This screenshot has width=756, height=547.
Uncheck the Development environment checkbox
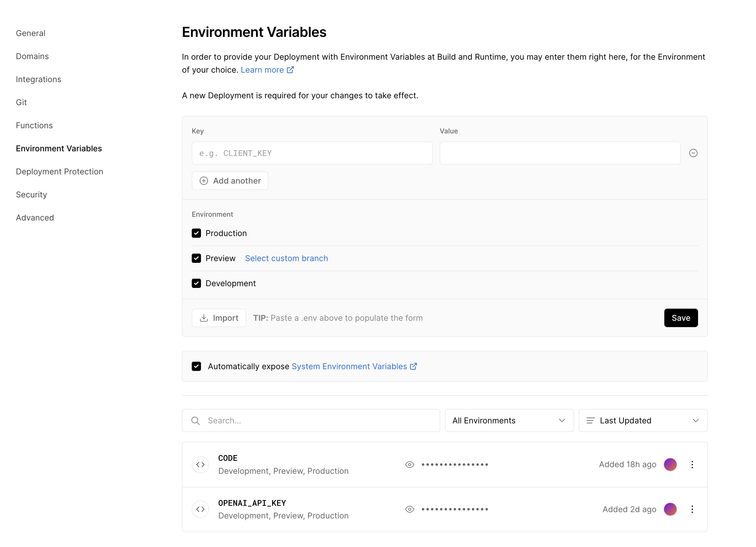pyautogui.click(x=196, y=283)
